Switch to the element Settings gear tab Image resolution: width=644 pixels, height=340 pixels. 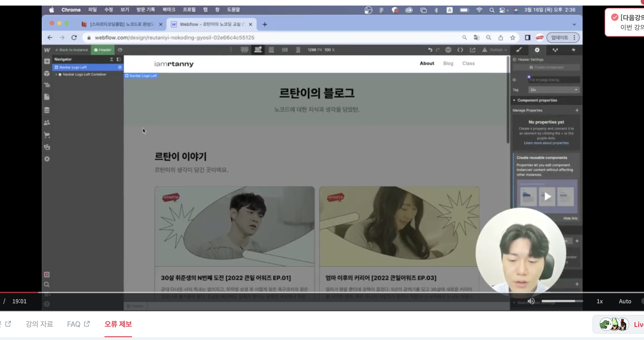(x=537, y=50)
